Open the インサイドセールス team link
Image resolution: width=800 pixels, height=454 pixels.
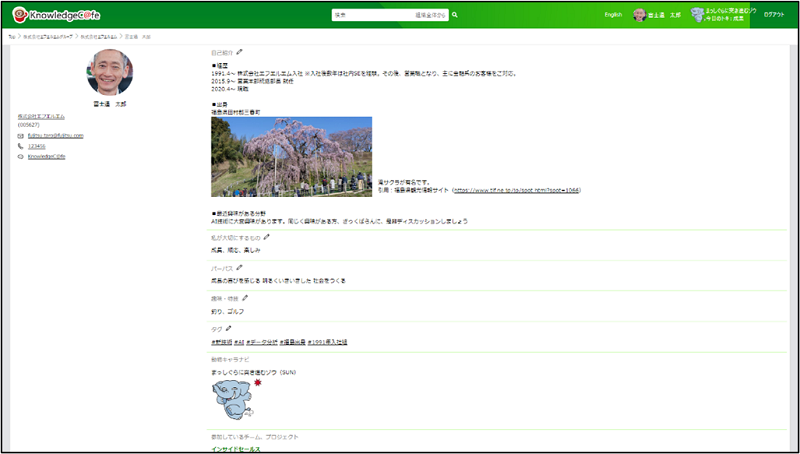[x=235, y=449]
